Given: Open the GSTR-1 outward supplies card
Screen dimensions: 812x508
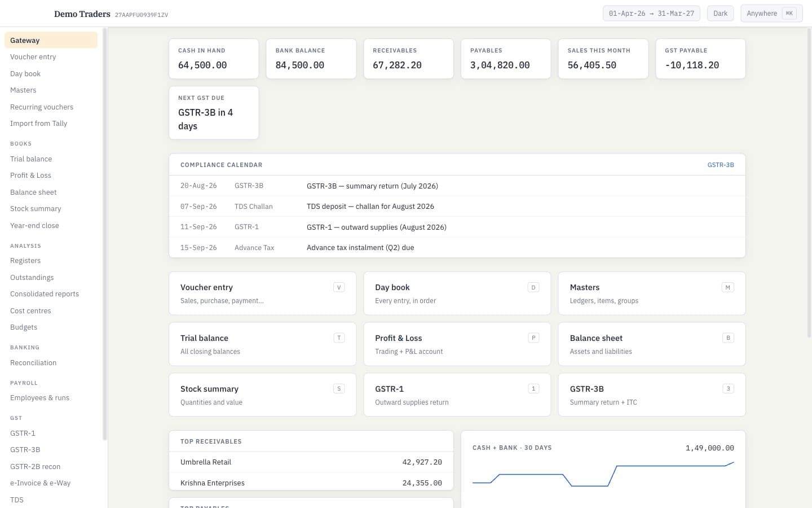Looking at the screenshot, I should click(457, 395).
